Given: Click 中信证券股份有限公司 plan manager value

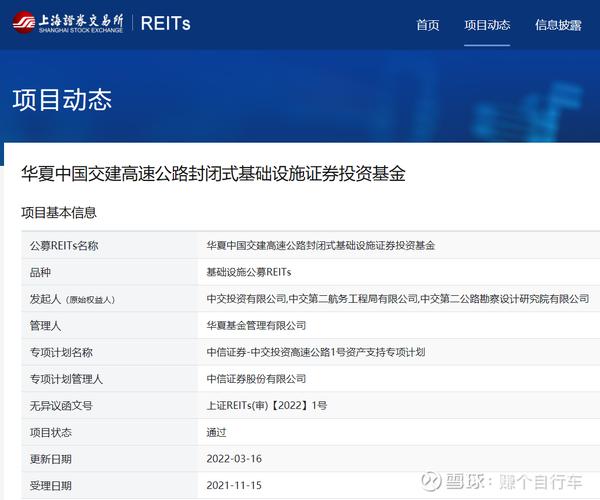Looking at the screenshot, I should 256,379.
